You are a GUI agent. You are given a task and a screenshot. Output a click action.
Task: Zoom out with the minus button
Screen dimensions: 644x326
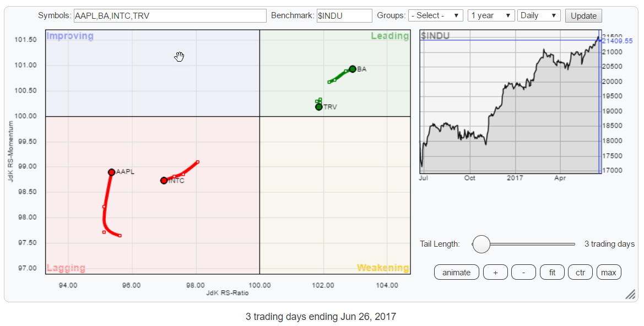point(523,272)
